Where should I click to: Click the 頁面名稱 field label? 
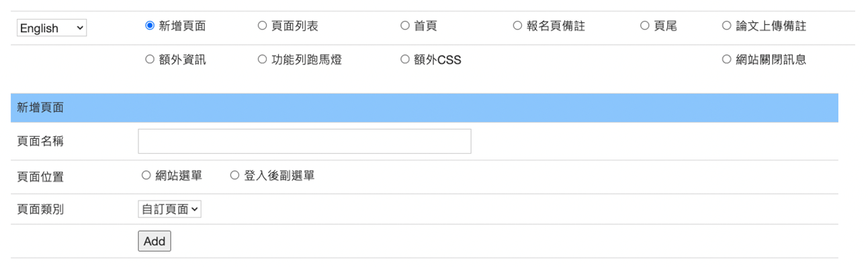[x=40, y=142]
